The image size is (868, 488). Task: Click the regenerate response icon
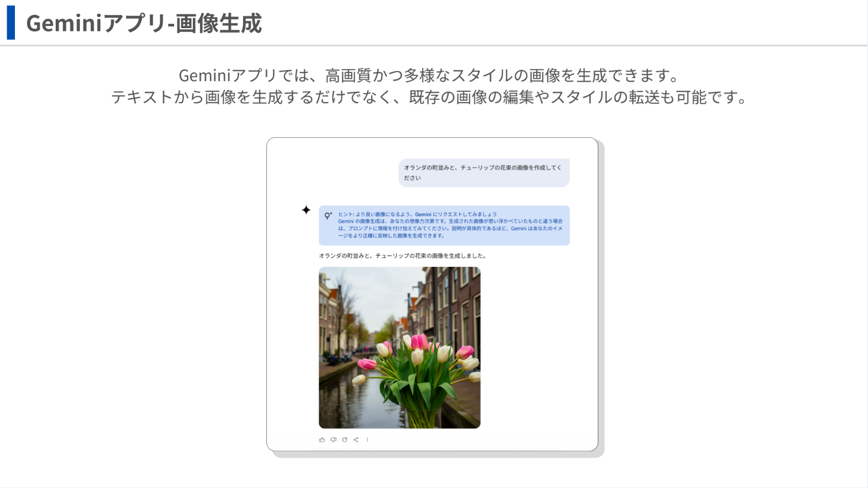(x=344, y=440)
